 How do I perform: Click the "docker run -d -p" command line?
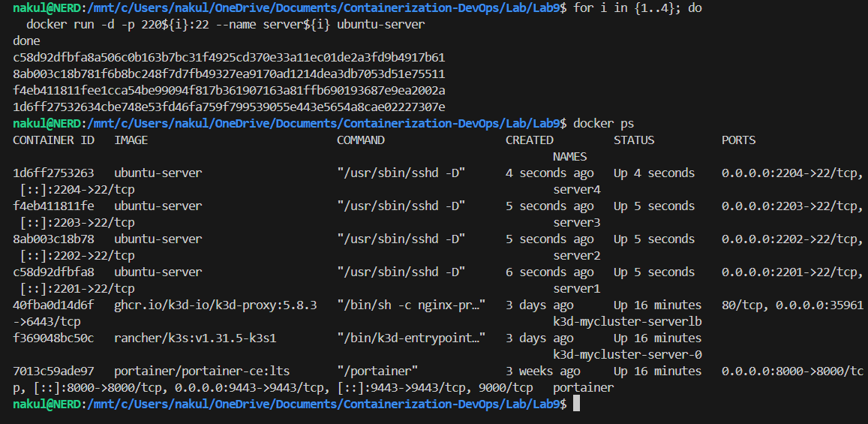(226, 25)
